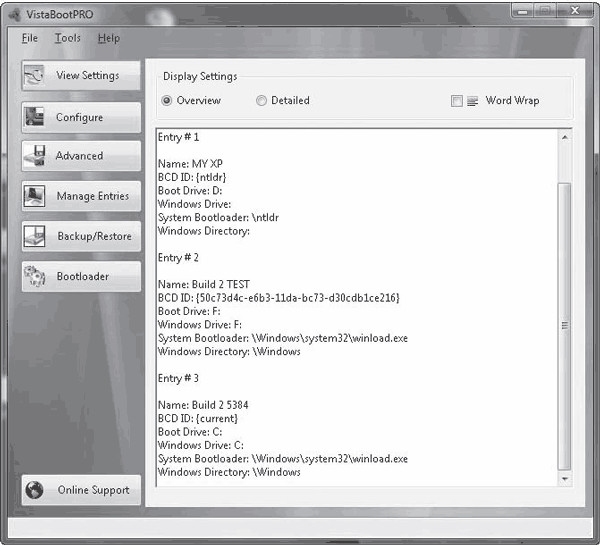This screenshot has height=545, width=600.
Task: Click the Bootloader gears icon
Action: [x=35, y=276]
